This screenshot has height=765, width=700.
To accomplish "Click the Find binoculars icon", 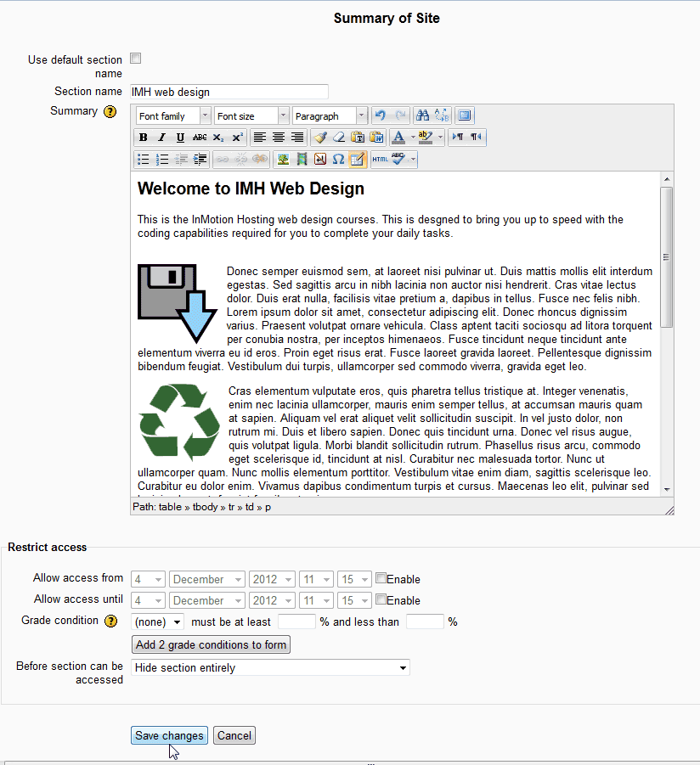I will coord(423,115).
